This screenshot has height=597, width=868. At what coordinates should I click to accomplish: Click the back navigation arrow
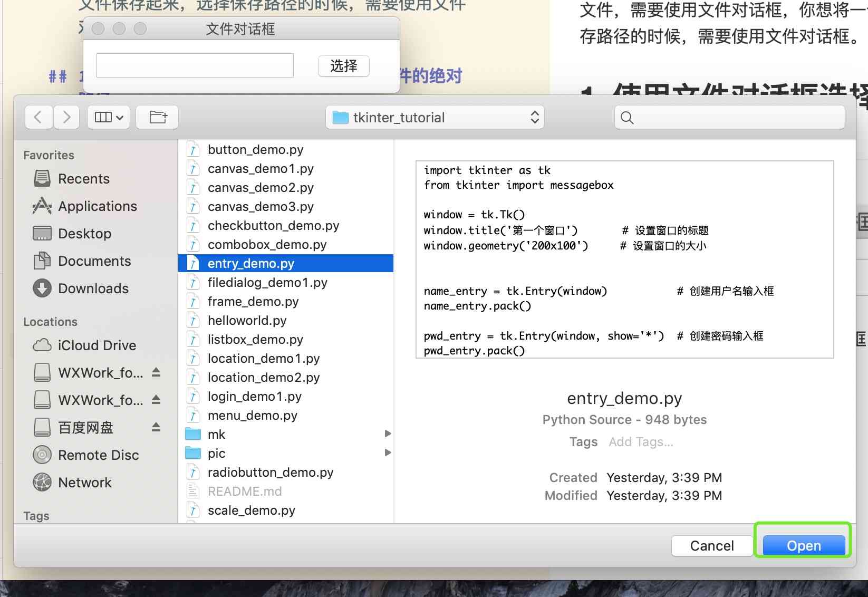point(38,117)
